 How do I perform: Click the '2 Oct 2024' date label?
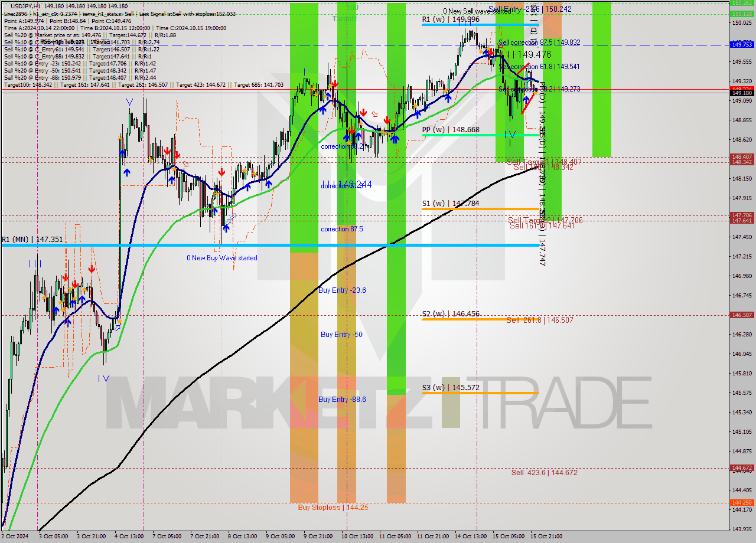pos(15,537)
